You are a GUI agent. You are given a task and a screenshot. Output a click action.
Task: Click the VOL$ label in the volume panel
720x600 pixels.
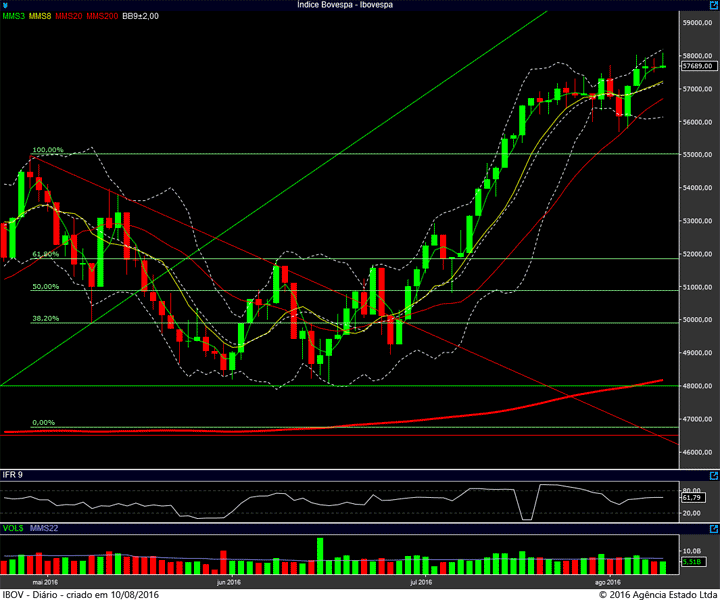13,528
